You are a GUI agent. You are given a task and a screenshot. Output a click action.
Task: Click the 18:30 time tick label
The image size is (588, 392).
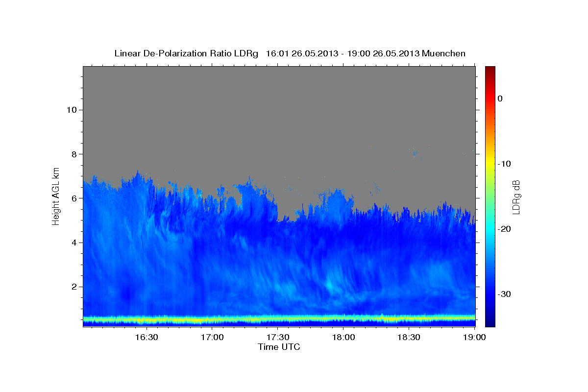[409, 337]
